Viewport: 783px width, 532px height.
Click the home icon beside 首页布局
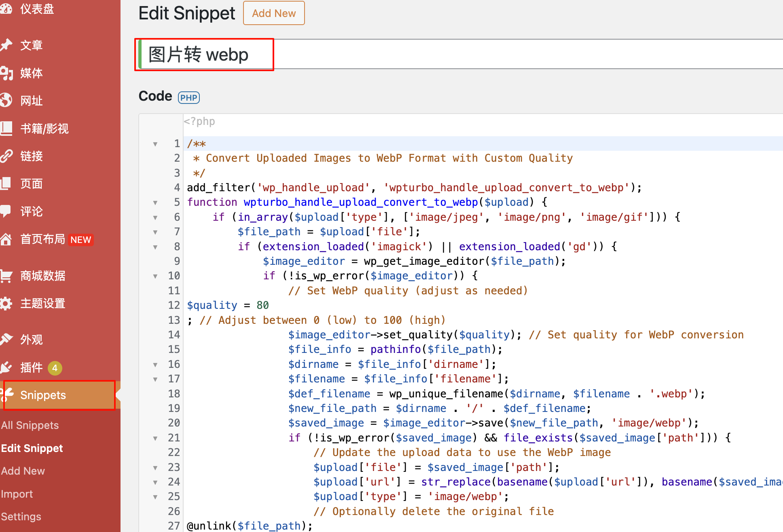6,239
